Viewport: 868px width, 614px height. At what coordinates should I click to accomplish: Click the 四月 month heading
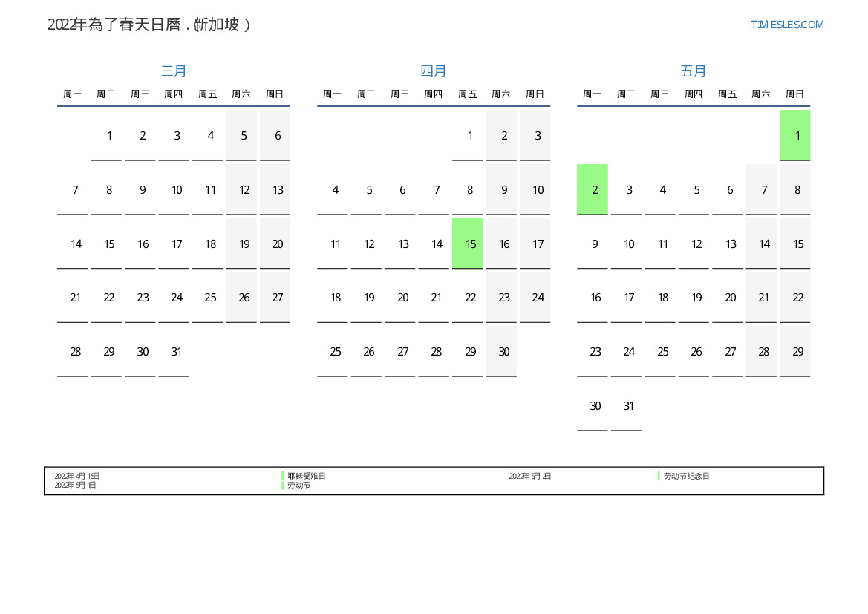[x=434, y=71]
